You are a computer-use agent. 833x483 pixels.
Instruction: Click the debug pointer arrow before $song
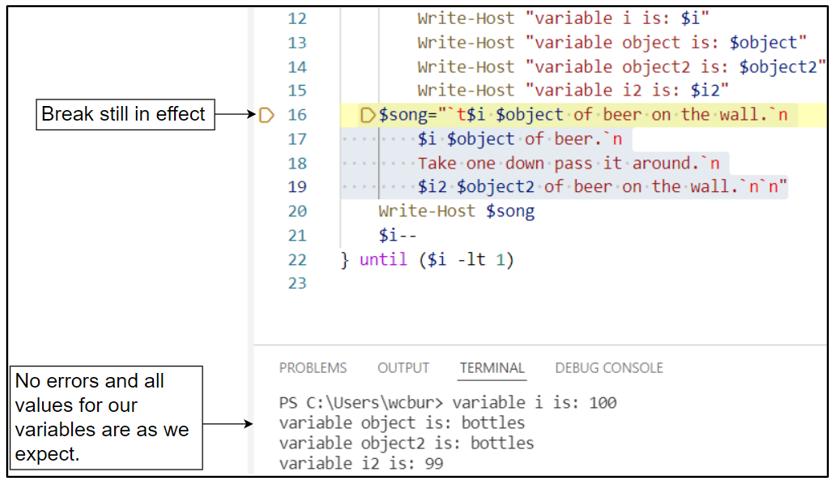[368, 115]
